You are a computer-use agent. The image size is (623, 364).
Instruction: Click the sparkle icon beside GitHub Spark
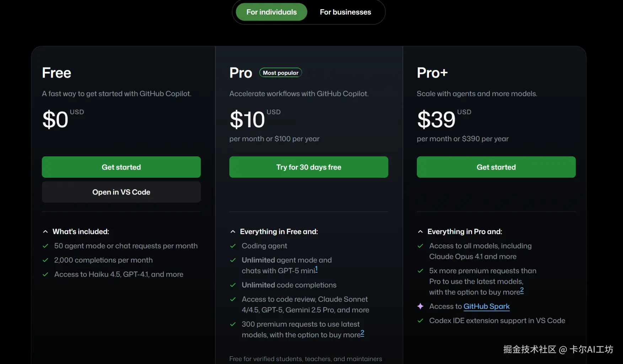tap(420, 306)
